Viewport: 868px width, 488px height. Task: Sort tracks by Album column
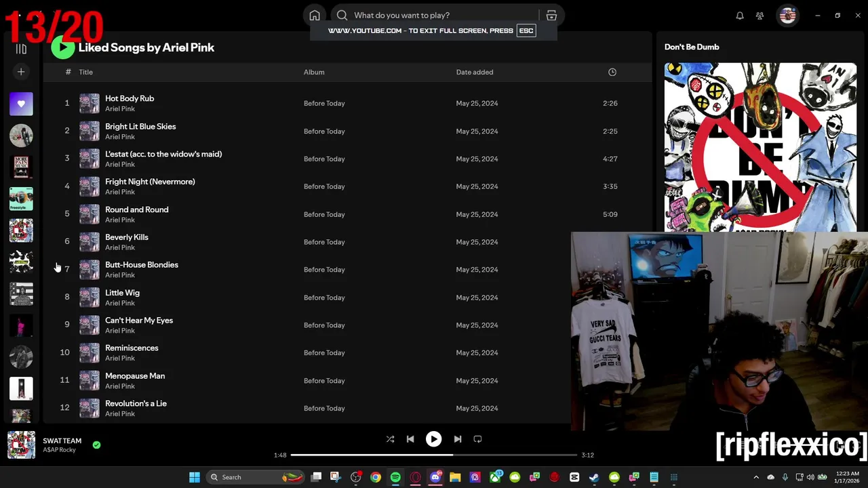[x=314, y=72]
